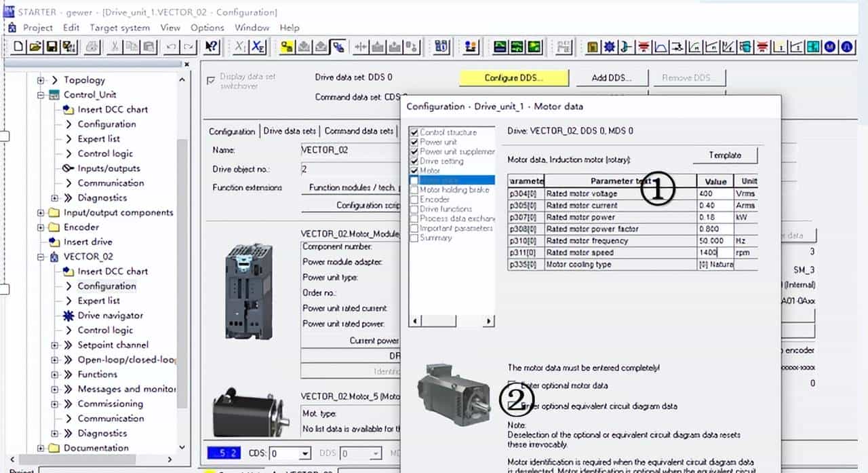Screen dimensions: 868x473
Task: Click the first green trace screen icon
Action: point(500,47)
